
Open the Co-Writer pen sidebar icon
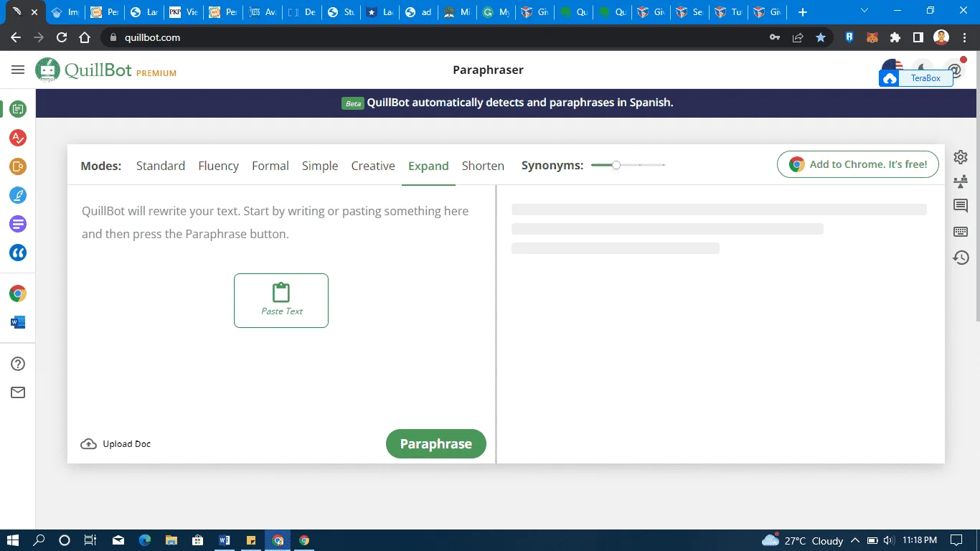[x=18, y=195]
